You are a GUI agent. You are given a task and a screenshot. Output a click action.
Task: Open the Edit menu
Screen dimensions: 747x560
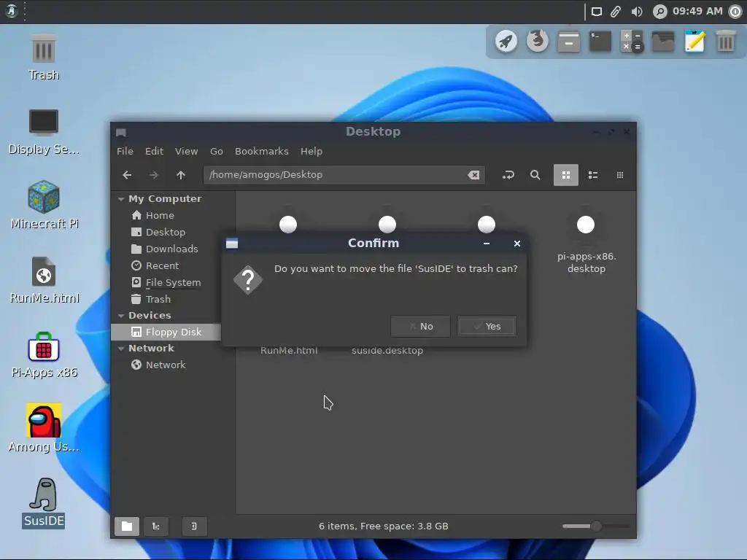[x=155, y=151]
